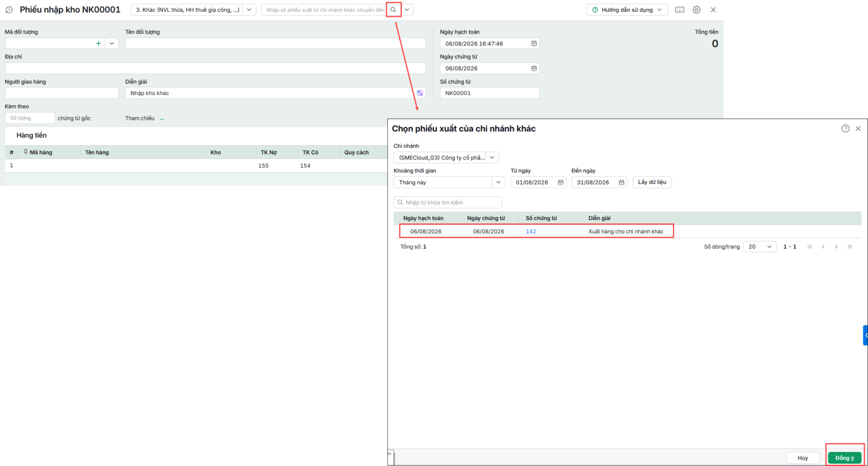868x466 pixels.
Task: Select row 'Xuất hàng cho chi nhánh khác'
Action: 628,231
